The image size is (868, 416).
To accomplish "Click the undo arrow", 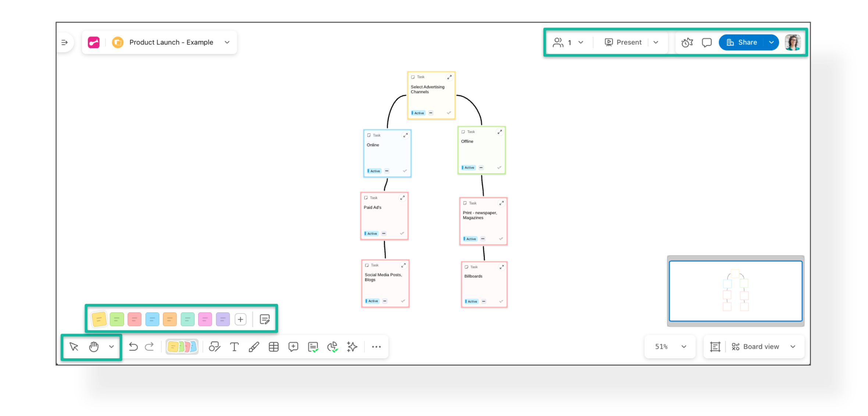I will pos(133,347).
